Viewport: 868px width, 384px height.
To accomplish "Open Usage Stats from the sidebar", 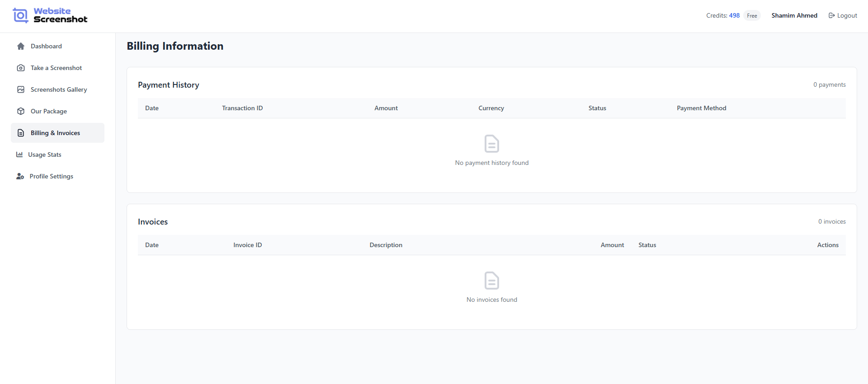I will tap(57, 155).
